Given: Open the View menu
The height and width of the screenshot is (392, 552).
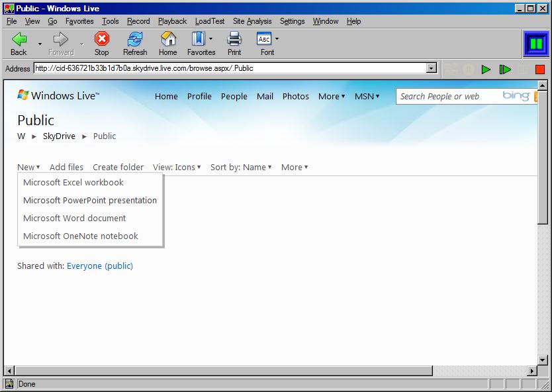Looking at the screenshot, I should click(32, 21).
